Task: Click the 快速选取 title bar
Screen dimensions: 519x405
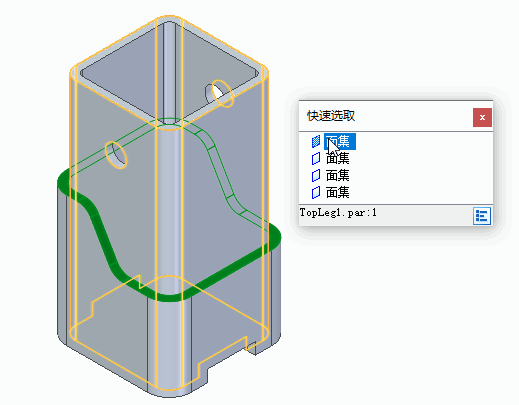Action: coord(386,116)
